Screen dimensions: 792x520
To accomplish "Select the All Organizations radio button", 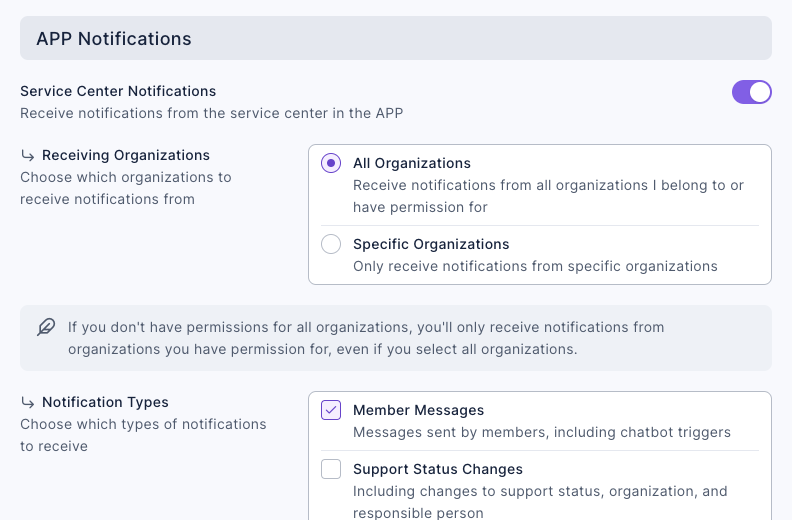I will 331,163.
